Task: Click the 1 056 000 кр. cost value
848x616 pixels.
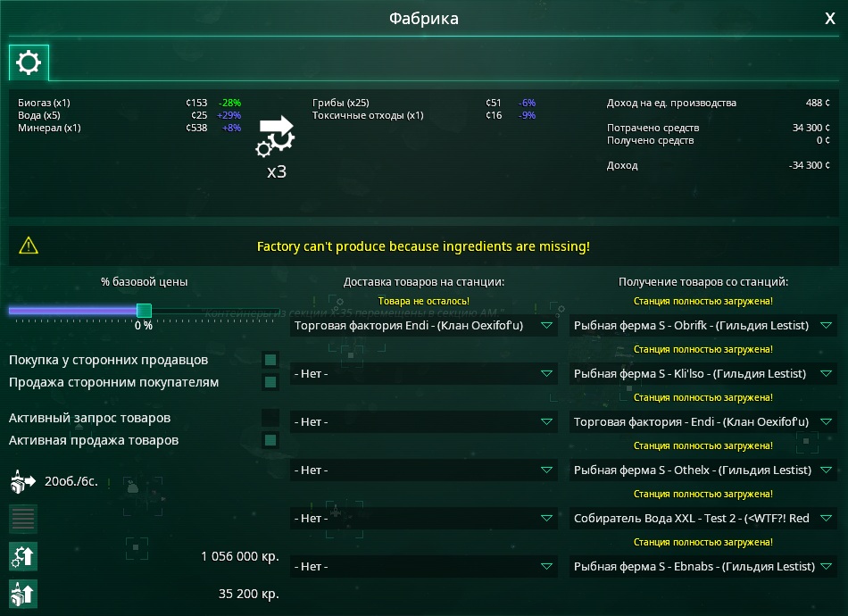Action: 240,556
